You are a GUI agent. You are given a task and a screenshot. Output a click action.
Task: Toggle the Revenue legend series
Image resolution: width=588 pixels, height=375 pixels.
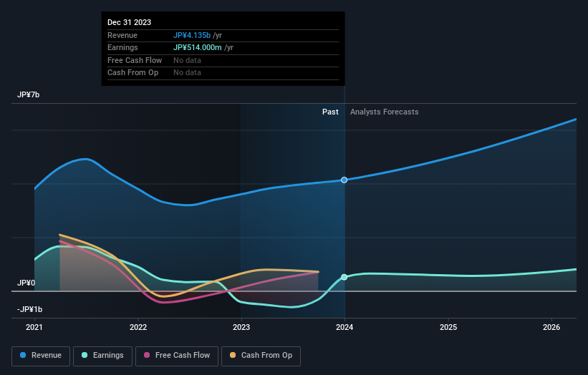(41, 356)
